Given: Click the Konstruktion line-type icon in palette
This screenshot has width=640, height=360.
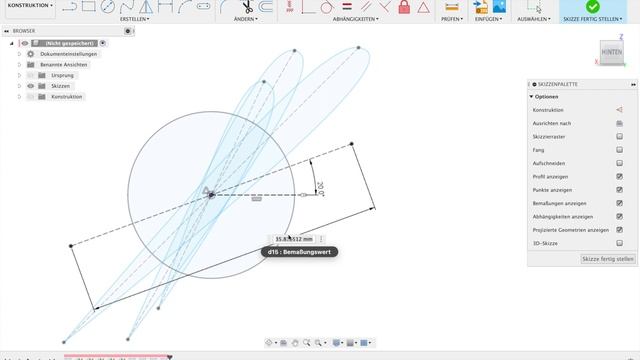Looking at the screenshot, I should [619, 110].
